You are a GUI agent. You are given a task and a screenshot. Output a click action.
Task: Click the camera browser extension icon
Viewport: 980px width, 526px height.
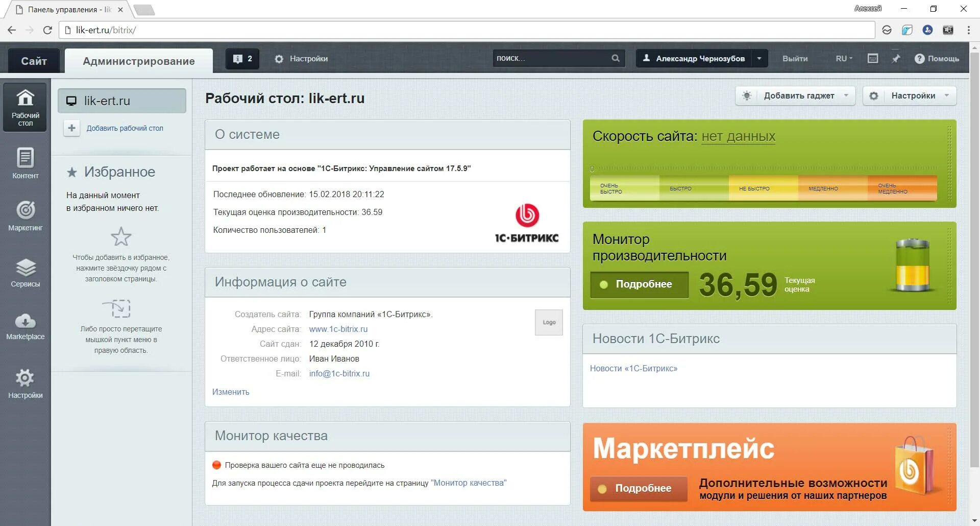pos(948,30)
